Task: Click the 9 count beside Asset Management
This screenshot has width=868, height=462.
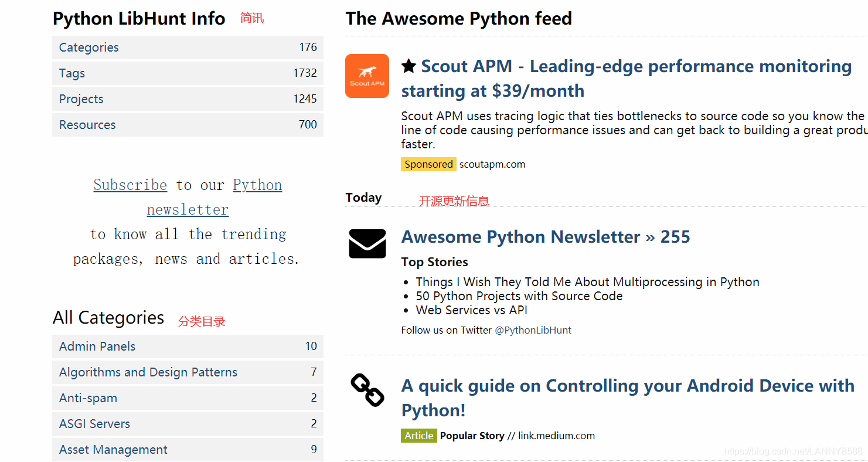Action: click(x=314, y=450)
